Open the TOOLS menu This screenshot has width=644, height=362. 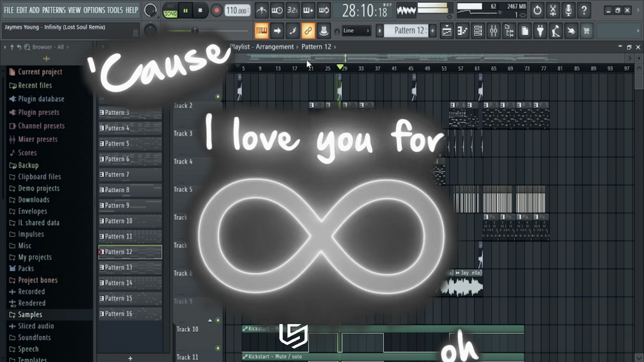click(x=115, y=10)
